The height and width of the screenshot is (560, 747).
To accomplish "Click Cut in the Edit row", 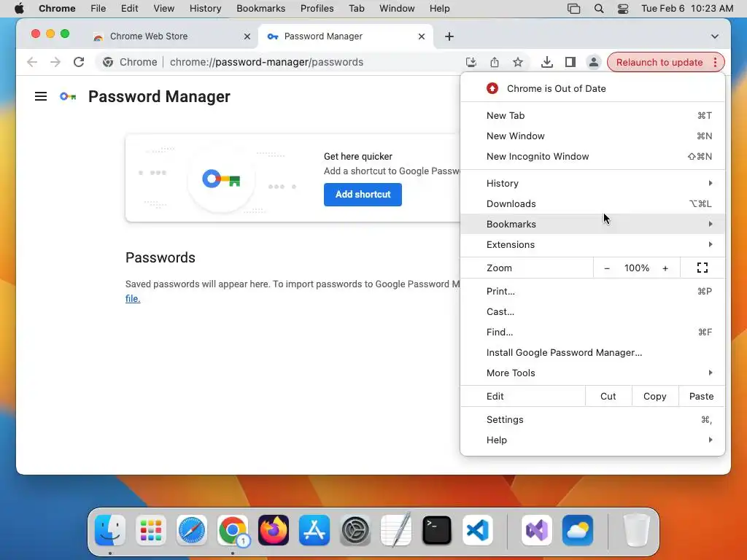I will coord(608,397).
